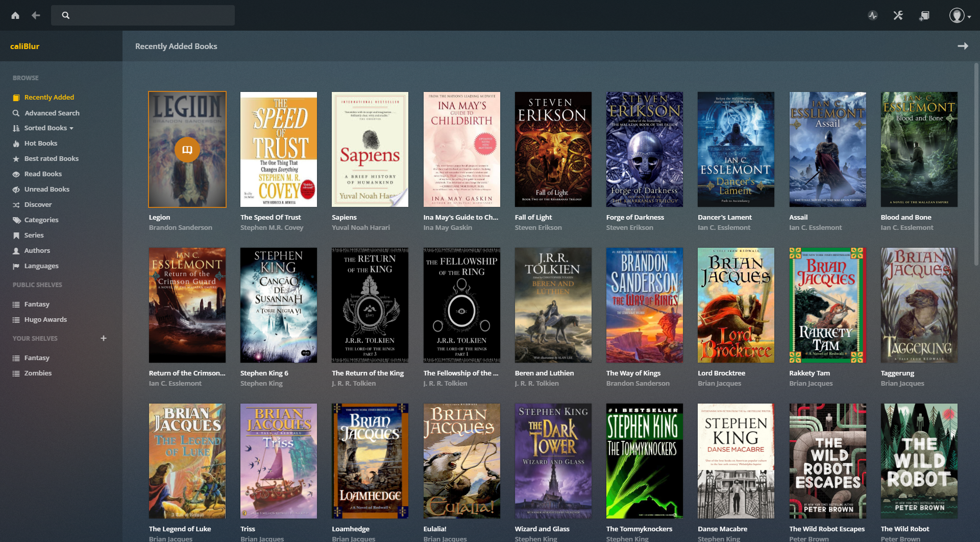Click the page vertical scrollbar
The image size is (980, 542).
pyautogui.click(x=976, y=163)
